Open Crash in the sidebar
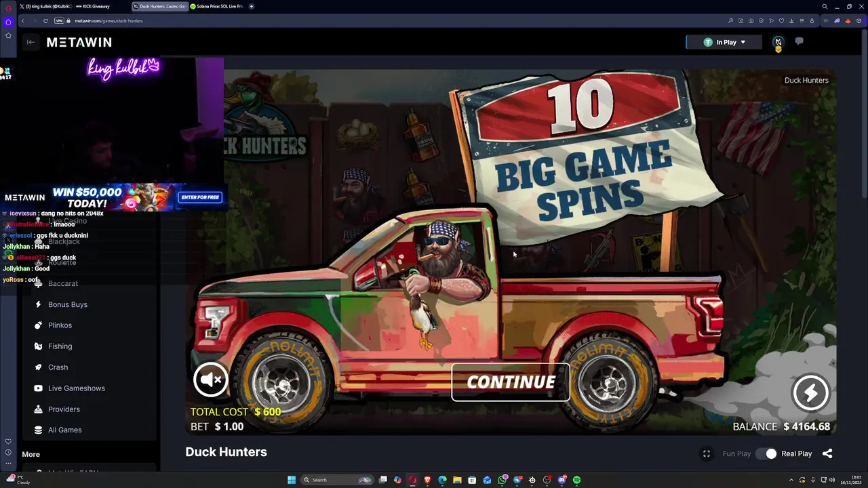This screenshot has width=868, height=488. coord(58,367)
